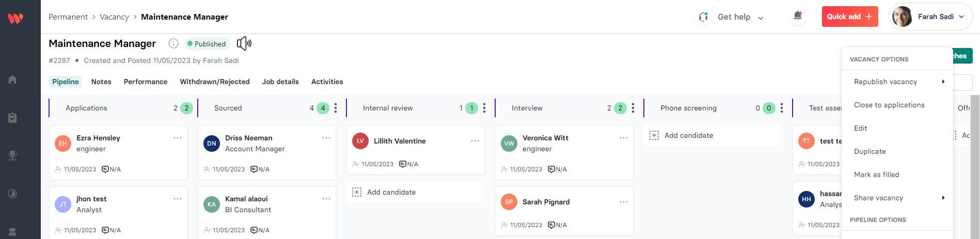Image resolution: width=980 pixels, height=239 pixels.
Task: Open the Farah Sadi profile dropdown
Action: [930, 17]
